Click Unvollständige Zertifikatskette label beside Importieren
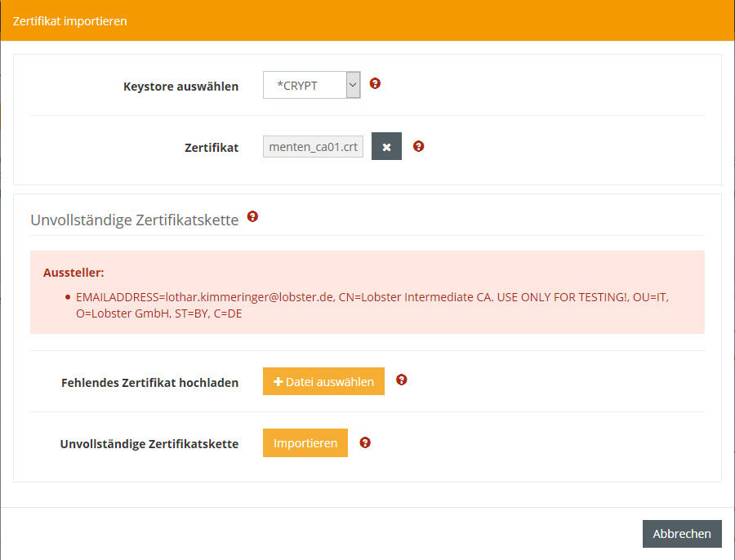735x560 pixels. pyautogui.click(x=149, y=444)
